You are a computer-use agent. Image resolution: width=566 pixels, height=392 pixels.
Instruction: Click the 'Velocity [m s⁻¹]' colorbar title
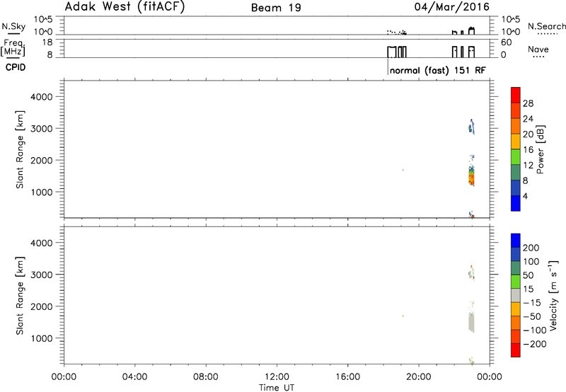point(553,295)
